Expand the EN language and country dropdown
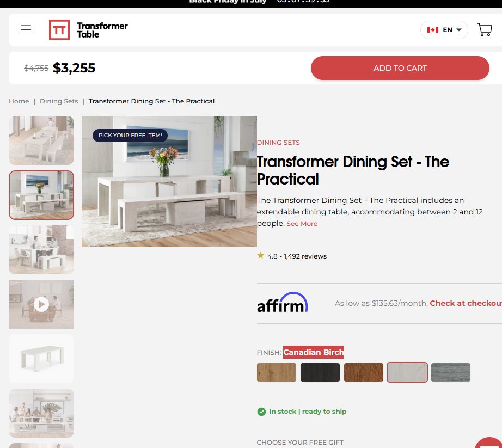502x448 pixels. [x=444, y=30]
